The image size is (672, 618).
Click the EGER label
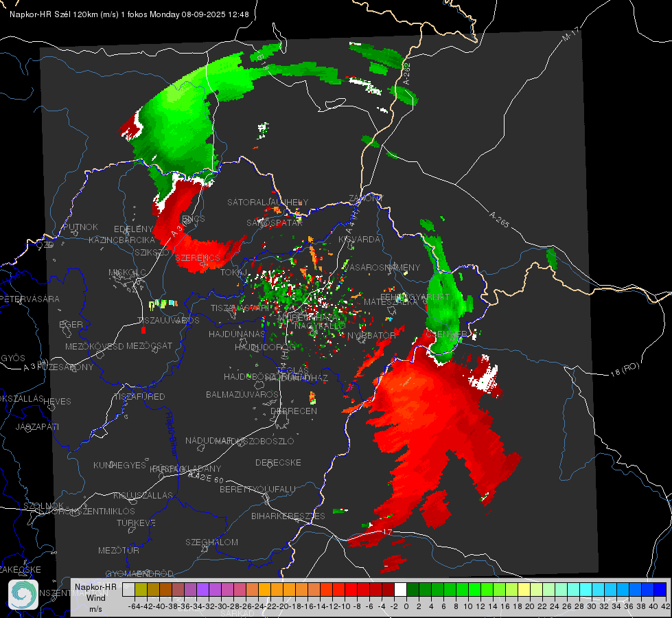71,324
